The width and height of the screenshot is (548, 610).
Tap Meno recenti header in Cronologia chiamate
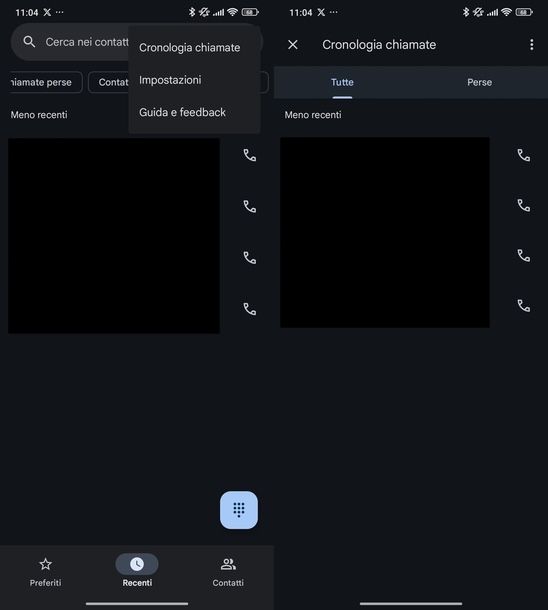point(313,115)
